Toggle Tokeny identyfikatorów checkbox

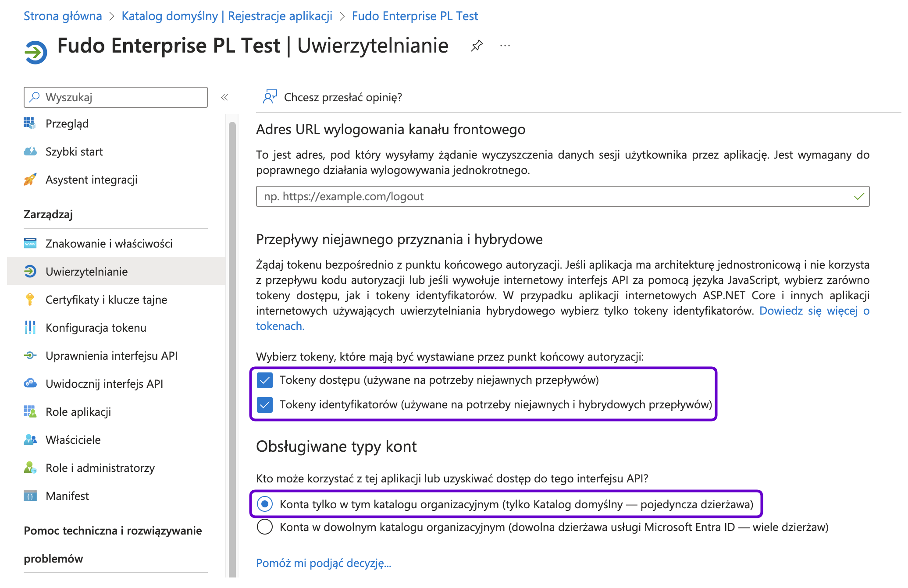pyautogui.click(x=265, y=405)
